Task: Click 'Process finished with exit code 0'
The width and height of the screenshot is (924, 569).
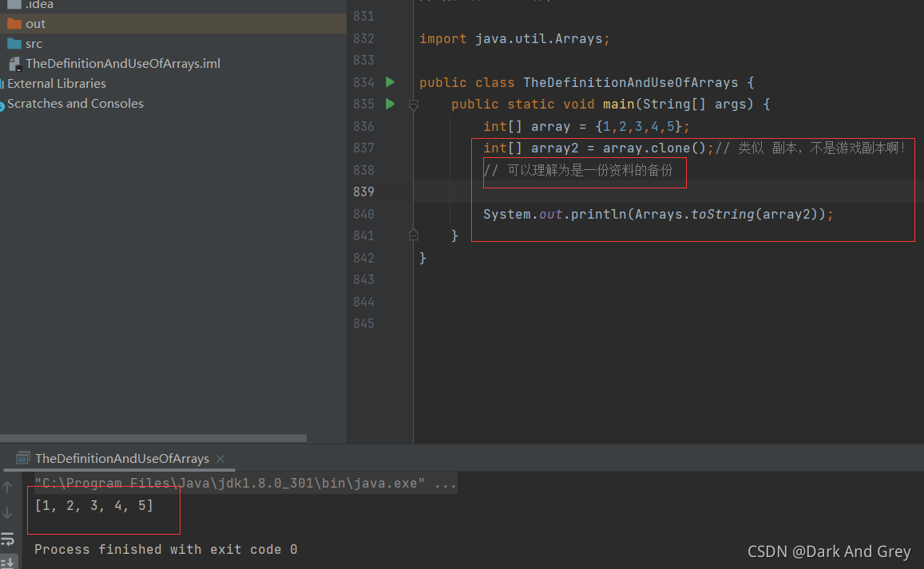Action: point(165,550)
